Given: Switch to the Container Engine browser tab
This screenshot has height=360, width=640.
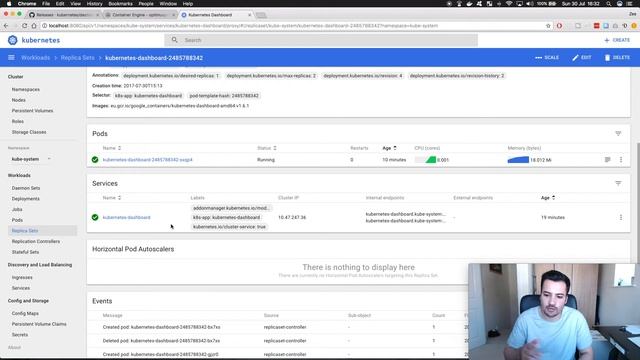Looking at the screenshot, I should (140, 15).
